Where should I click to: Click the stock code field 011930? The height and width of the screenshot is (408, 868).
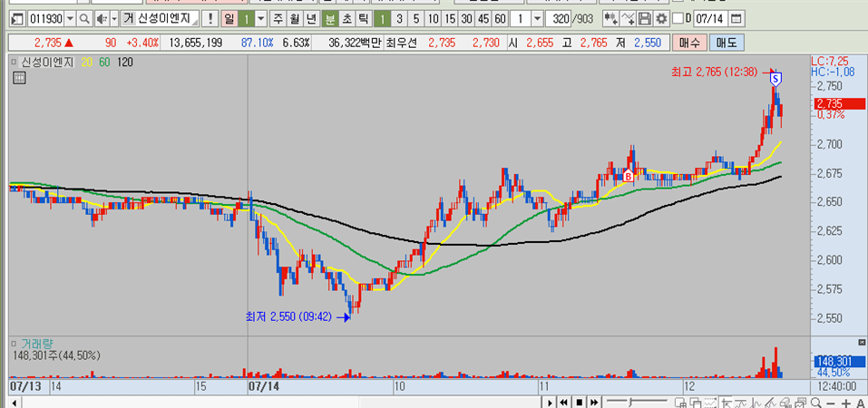[45, 19]
